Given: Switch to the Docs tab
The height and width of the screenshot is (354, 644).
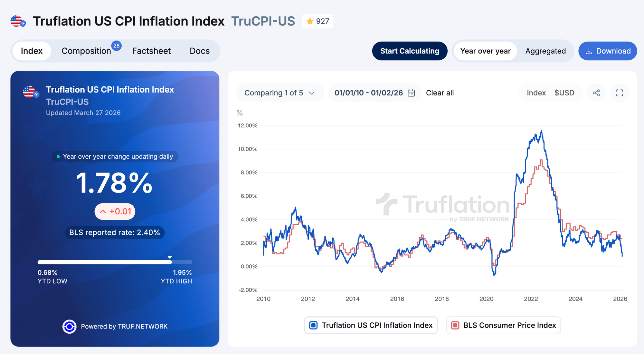Looking at the screenshot, I should coord(200,51).
